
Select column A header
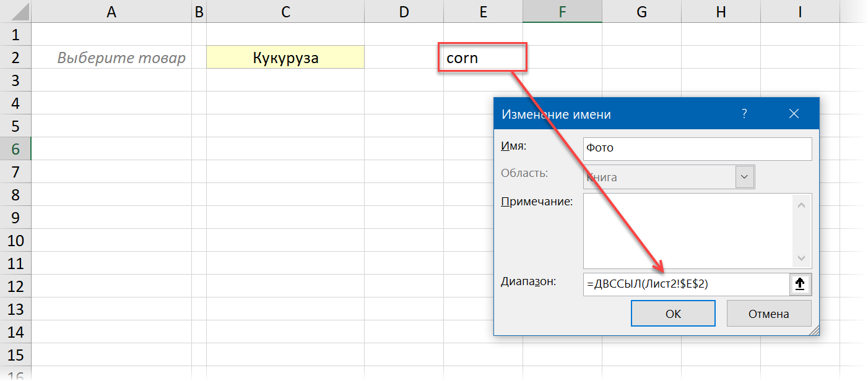pyautogui.click(x=111, y=11)
